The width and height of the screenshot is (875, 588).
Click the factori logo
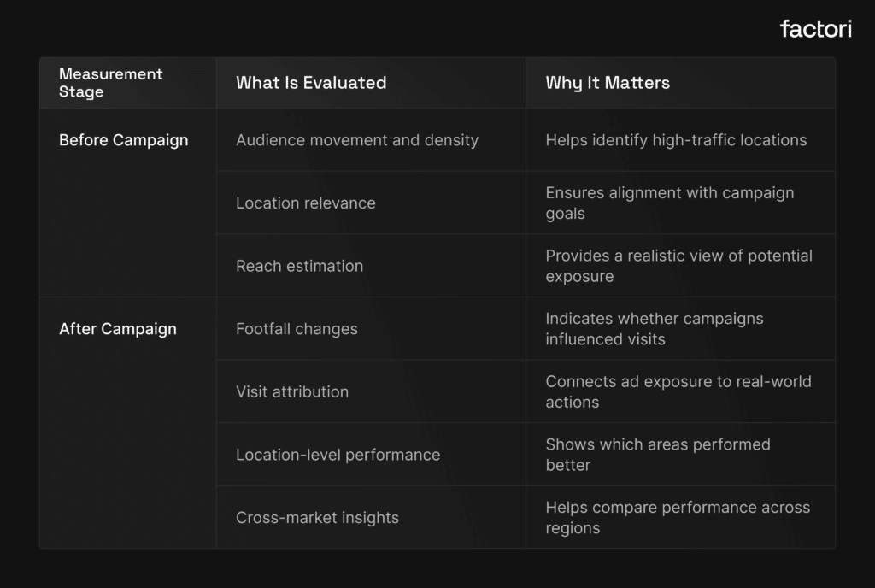(x=815, y=29)
